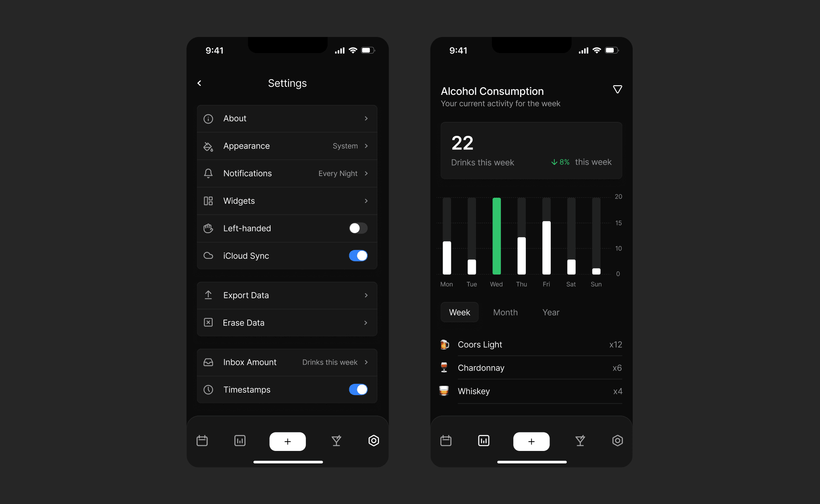This screenshot has height=504, width=820.
Task: Expand the Widgets settings row
Action: point(287,200)
